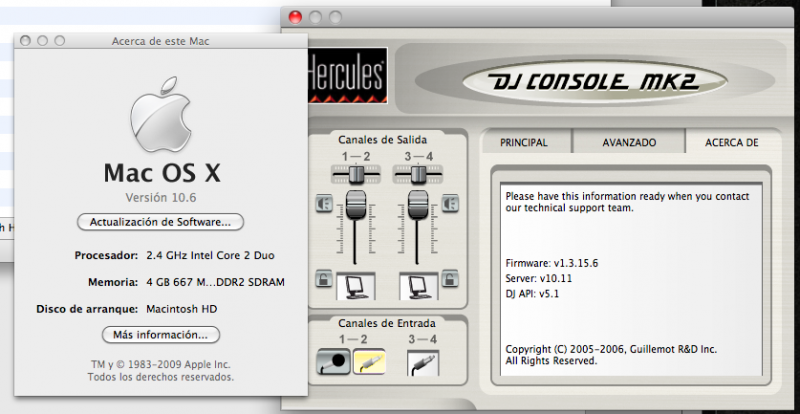The height and width of the screenshot is (414, 800).
Task: Switch to the AVANZADO tab
Action: pos(629,143)
